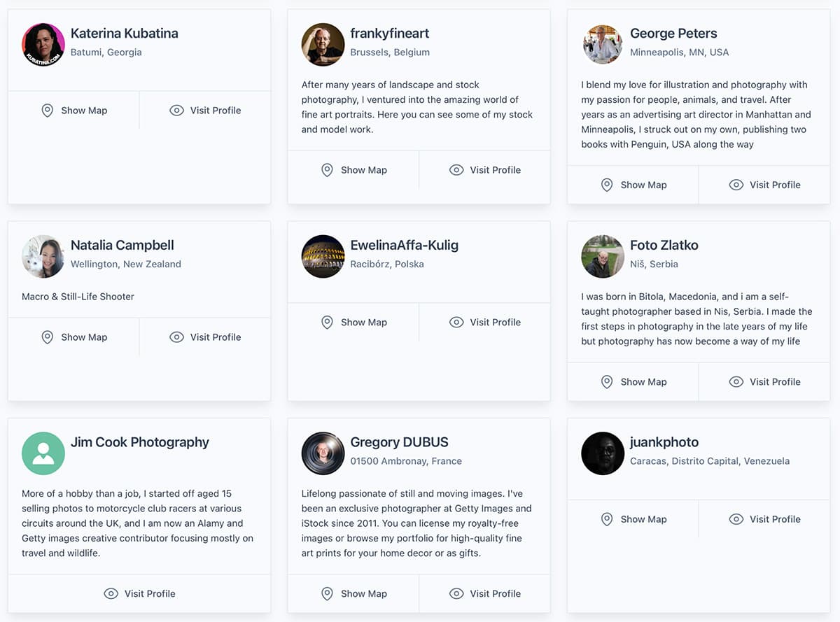The height and width of the screenshot is (622, 840).
Task: Click frankyfineart's profile photo
Action: [x=323, y=45]
